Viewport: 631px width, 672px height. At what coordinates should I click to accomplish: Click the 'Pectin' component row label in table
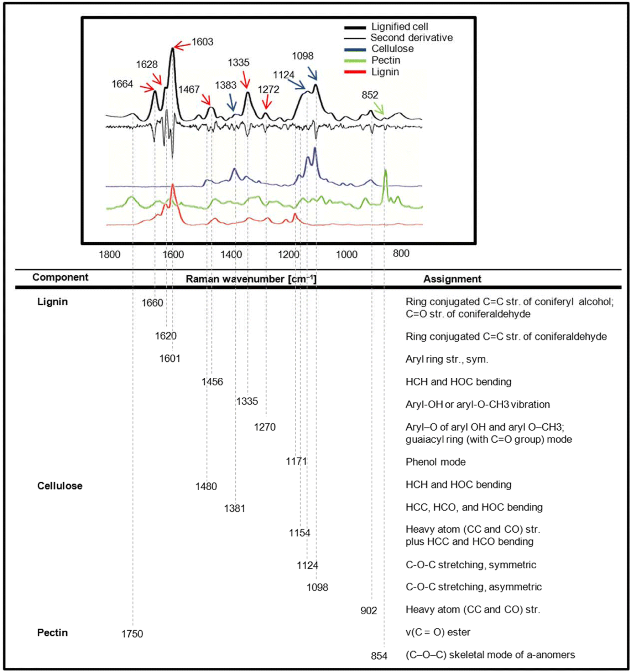tap(52, 633)
